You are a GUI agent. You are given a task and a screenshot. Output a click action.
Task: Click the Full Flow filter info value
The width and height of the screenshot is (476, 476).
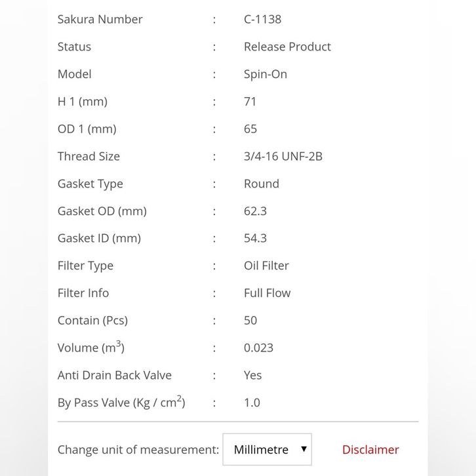(x=267, y=293)
